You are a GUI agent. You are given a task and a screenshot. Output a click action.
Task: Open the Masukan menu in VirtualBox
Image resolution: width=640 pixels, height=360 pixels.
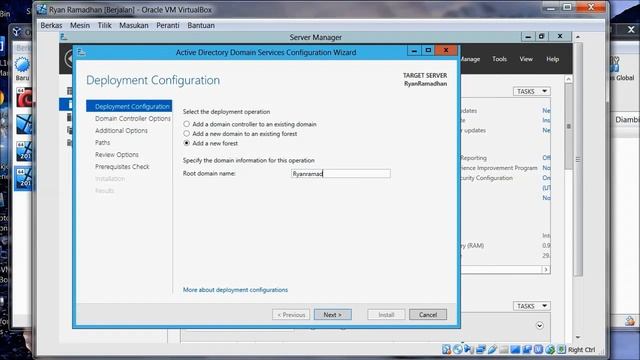click(134, 25)
